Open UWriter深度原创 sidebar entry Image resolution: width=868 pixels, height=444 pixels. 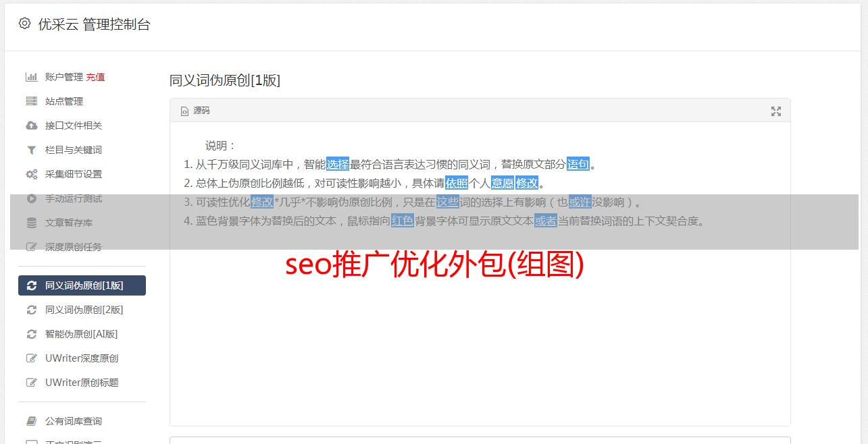click(82, 358)
